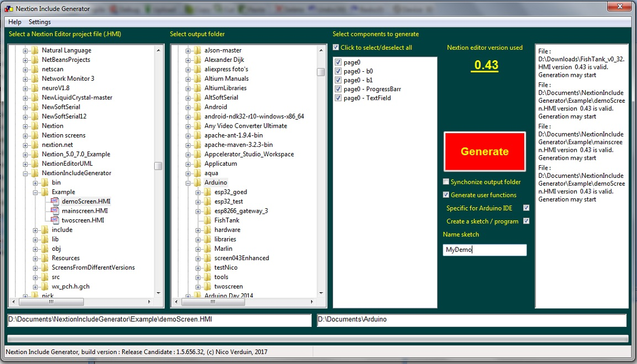Image resolution: width=637 pixels, height=364 pixels.
Task: Click the output path field showing D:\Documents\Arduino
Action: (x=472, y=320)
